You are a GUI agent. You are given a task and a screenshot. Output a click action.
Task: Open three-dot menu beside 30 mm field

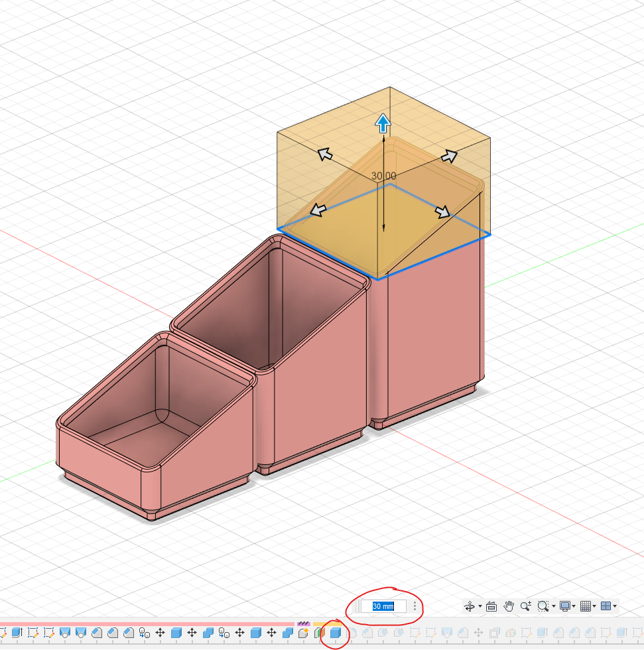(x=415, y=606)
